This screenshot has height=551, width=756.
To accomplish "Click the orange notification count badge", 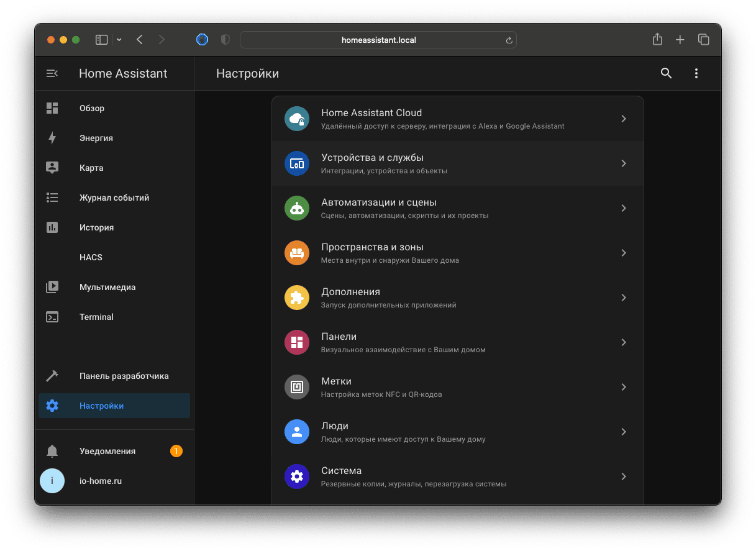I will (x=176, y=451).
